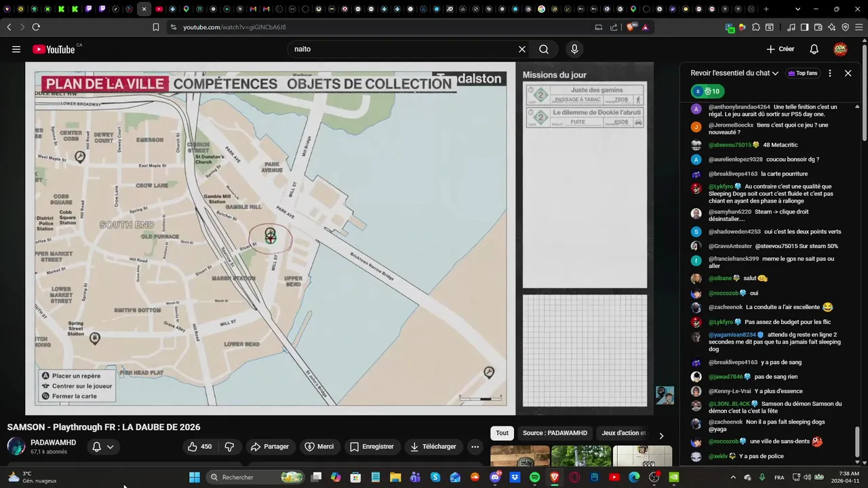Open the PADAWAMHD channel link
Screen dimensions: 868x488
point(53,443)
